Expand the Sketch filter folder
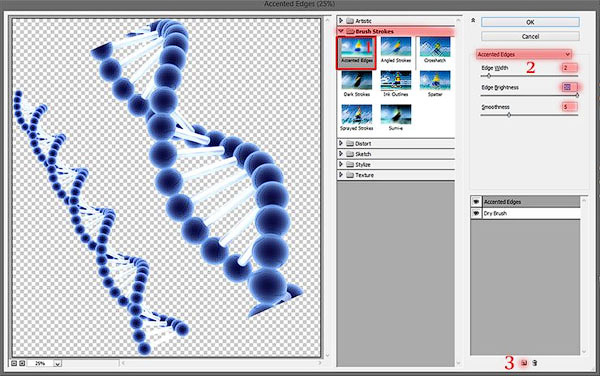 point(341,154)
